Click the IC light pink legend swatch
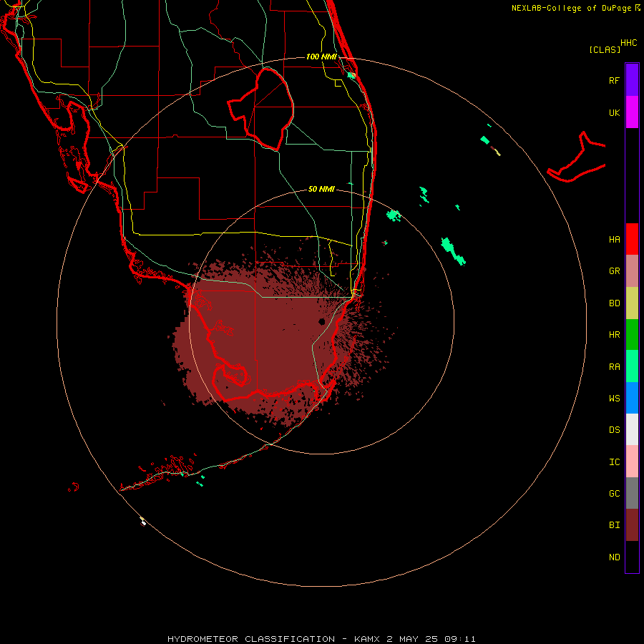This screenshot has width=644, height=644. pos(632,462)
